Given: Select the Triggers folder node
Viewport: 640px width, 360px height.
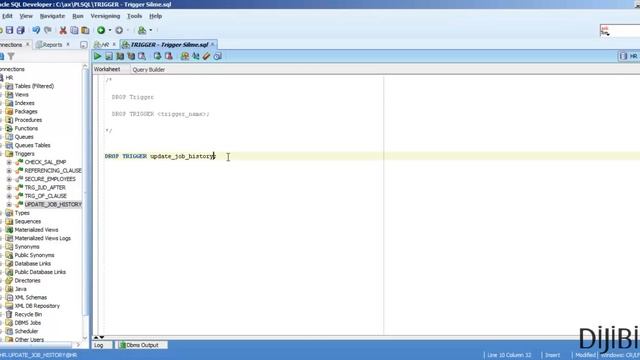Looking at the screenshot, I should [24, 154].
